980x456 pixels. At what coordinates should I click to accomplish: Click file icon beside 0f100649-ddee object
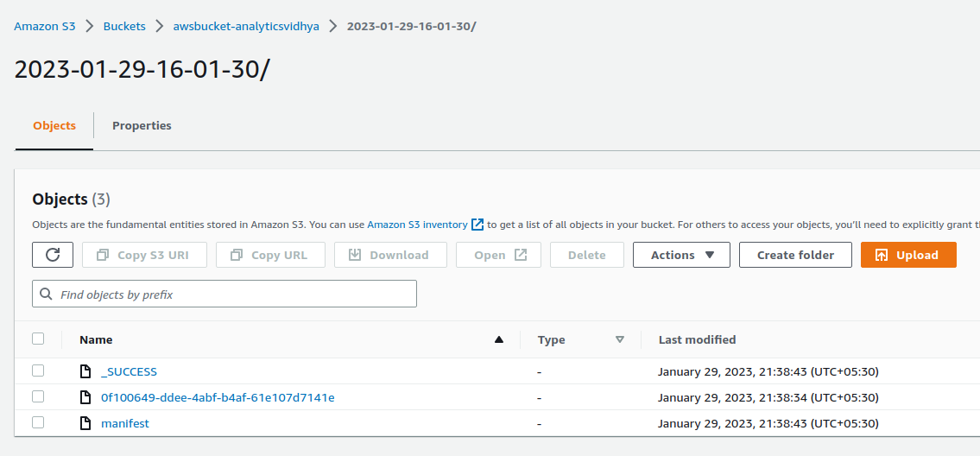85,397
